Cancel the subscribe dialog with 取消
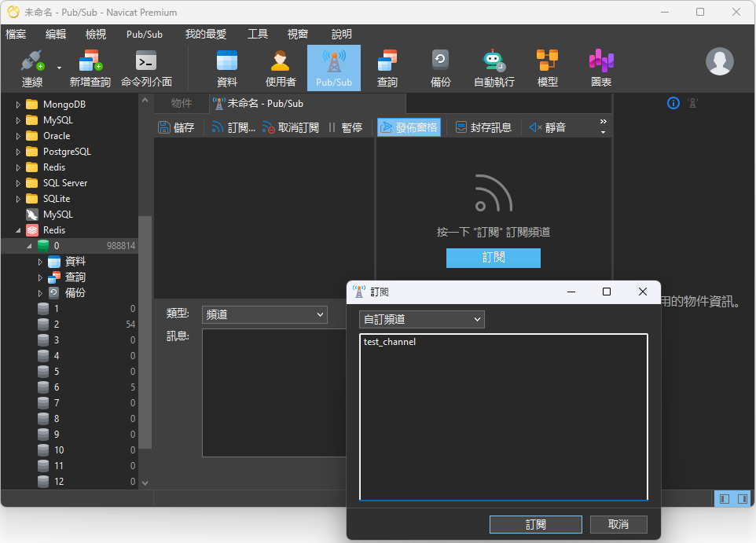 click(618, 524)
